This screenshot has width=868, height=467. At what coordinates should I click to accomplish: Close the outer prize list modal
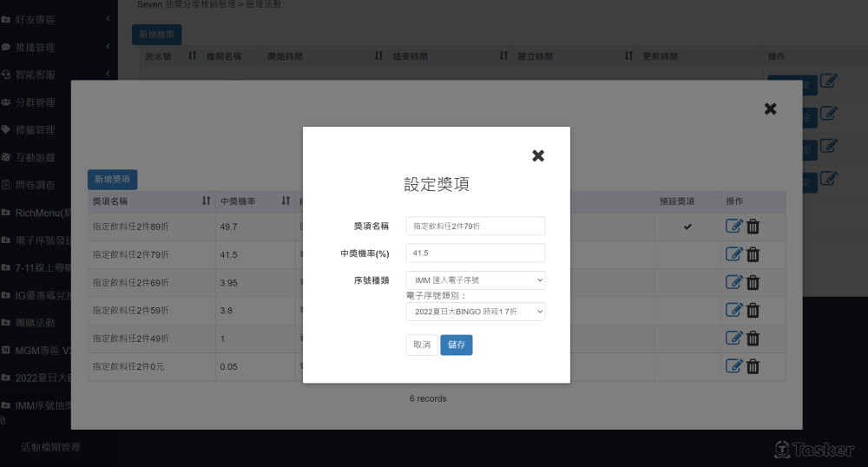(x=770, y=109)
